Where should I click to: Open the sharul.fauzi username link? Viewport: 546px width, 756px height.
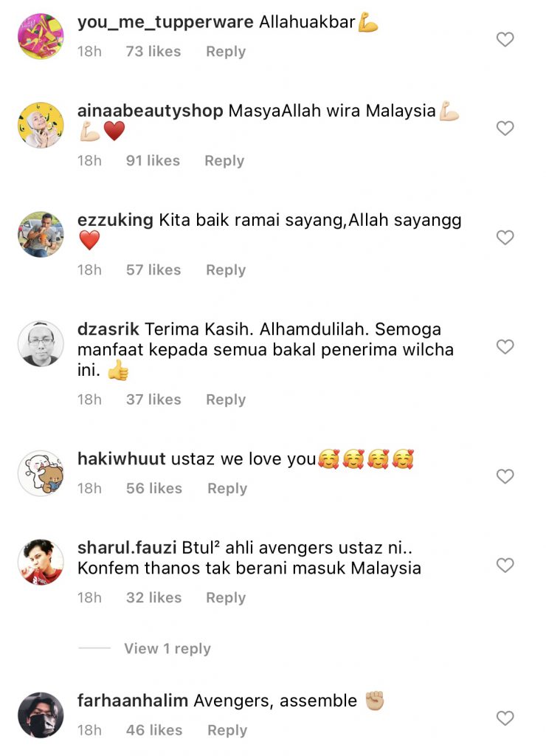pyautogui.click(x=127, y=548)
